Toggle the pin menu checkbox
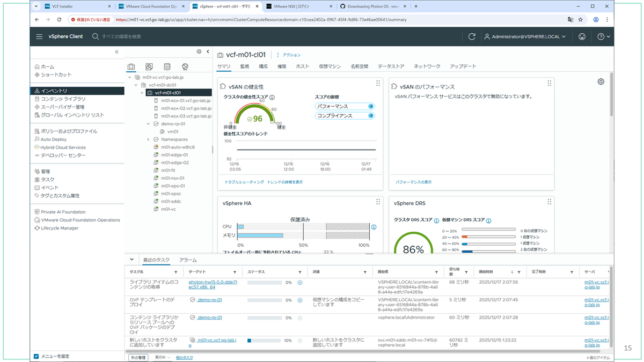 pos(36,356)
